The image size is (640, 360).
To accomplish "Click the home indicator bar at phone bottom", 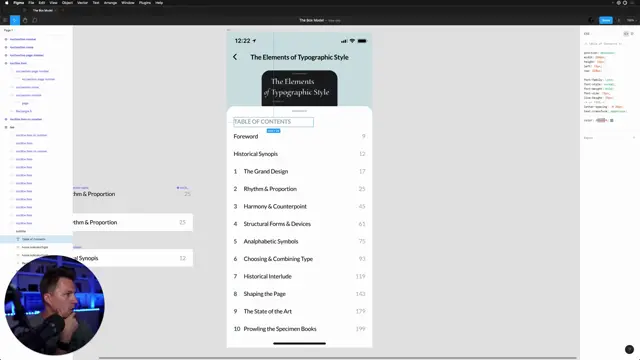I will click(299, 343).
